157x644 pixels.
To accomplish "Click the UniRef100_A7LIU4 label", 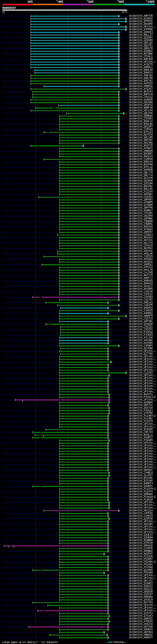I will point(141,338).
